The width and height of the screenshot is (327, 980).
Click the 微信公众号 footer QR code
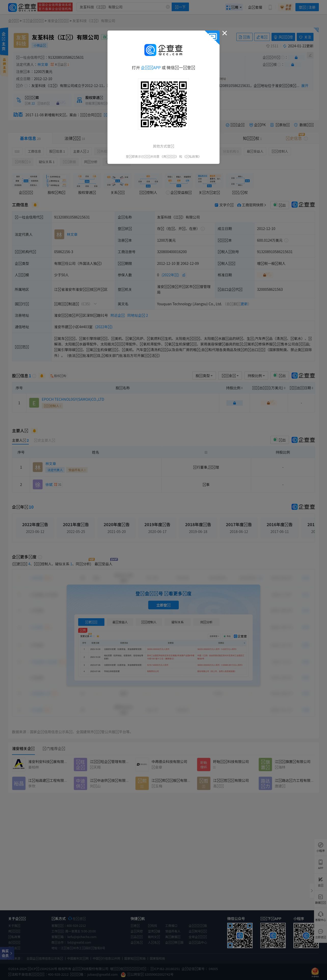click(240, 935)
